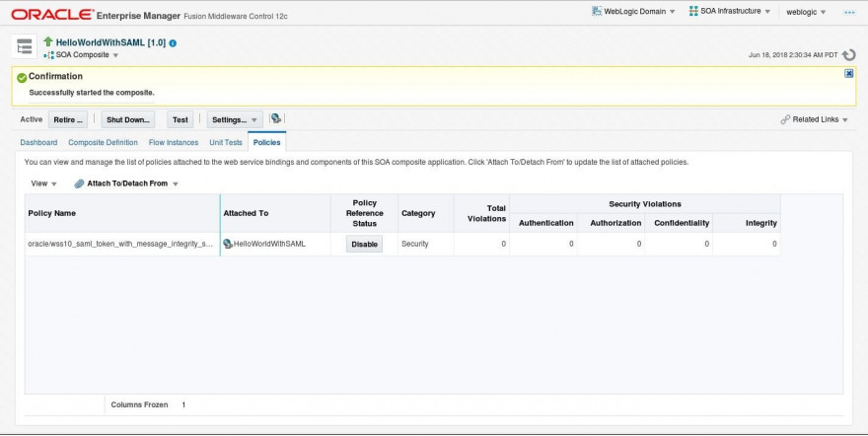Select the Policies tab
This screenshot has width=868, height=436.
pyautogui.click(x=267, y=143)
